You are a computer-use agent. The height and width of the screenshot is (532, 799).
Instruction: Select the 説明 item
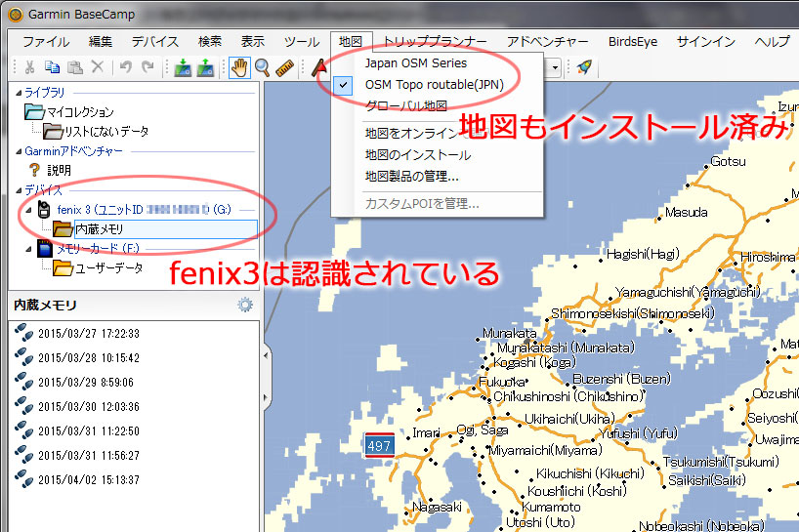click(59, 170)
